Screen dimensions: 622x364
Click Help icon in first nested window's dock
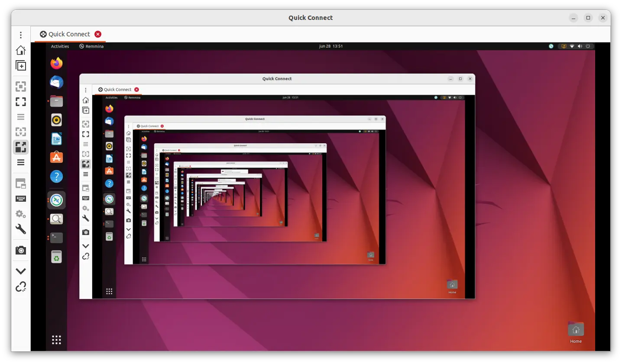click(109, 184)
